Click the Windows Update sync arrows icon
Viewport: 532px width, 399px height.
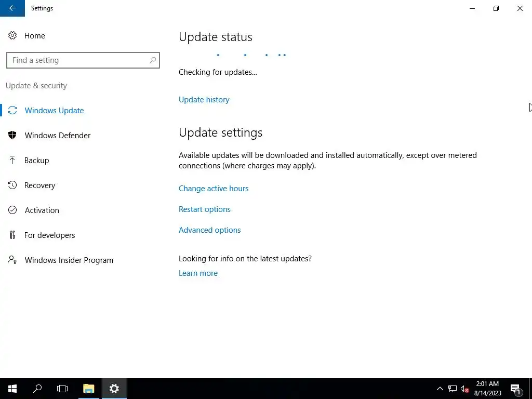(12, 110)
